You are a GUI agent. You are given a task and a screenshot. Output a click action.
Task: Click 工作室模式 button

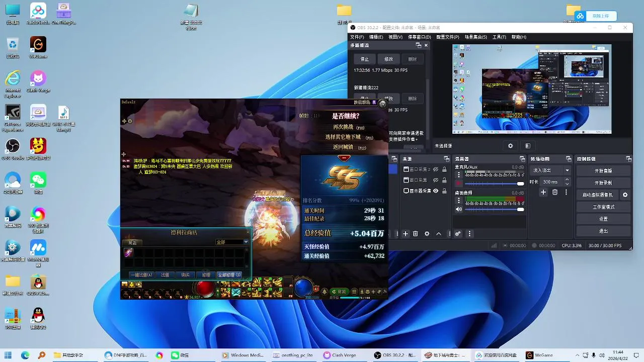(x=603, y=207)
